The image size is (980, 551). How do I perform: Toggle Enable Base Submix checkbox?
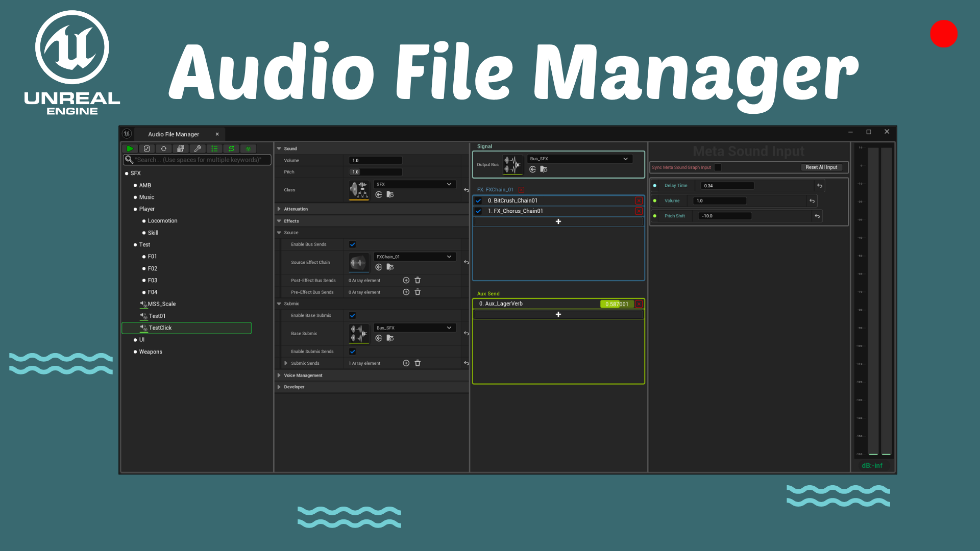click(x=352, y=315)
